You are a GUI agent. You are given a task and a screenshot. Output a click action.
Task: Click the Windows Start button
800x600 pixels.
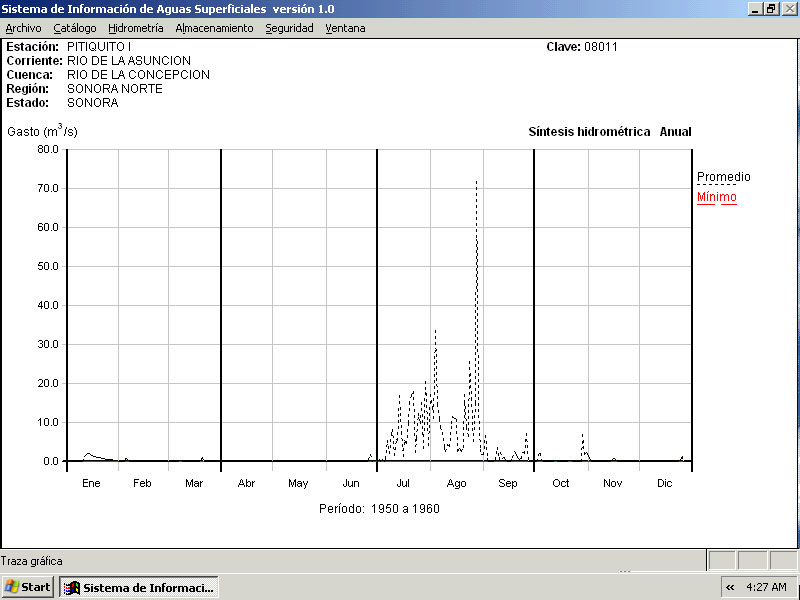(28, 587)
